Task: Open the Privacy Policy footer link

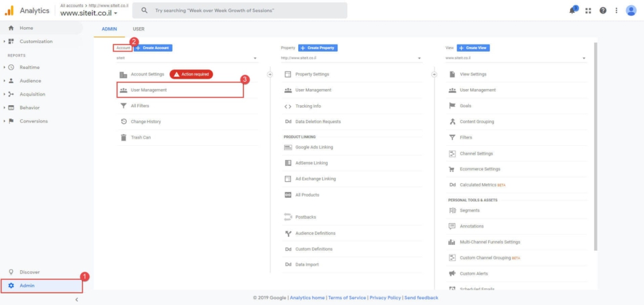Action: point(385,298)
